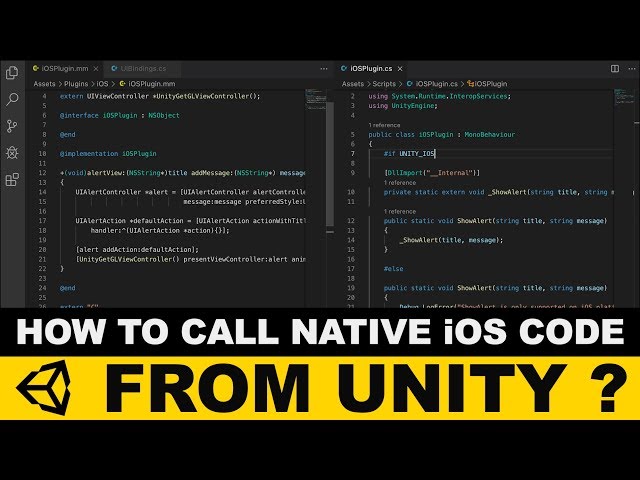
Task: Click line number 12 in left editor
Action: tap(42, 173)
